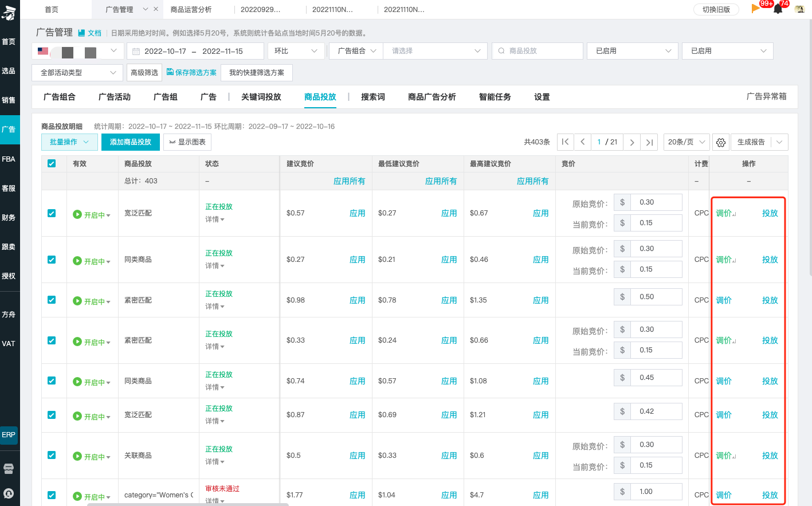812x506 pixels.
Task: Click the 保存筛选方案 save icon
Action: pos(170,72)
